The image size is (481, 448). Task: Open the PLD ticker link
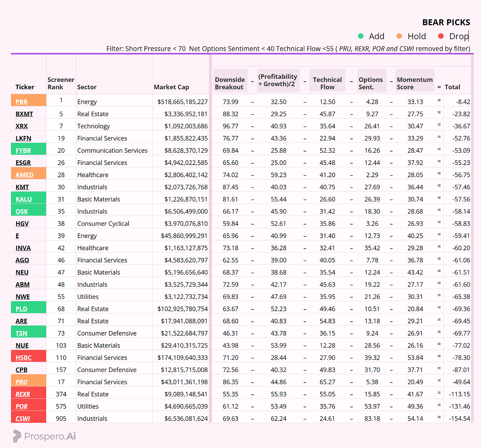click(x=21, y=309)
